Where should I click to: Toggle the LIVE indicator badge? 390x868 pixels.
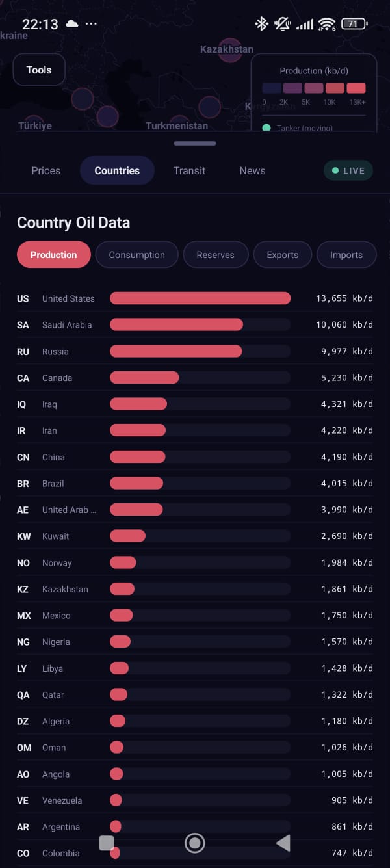click(x=348, y=170)
